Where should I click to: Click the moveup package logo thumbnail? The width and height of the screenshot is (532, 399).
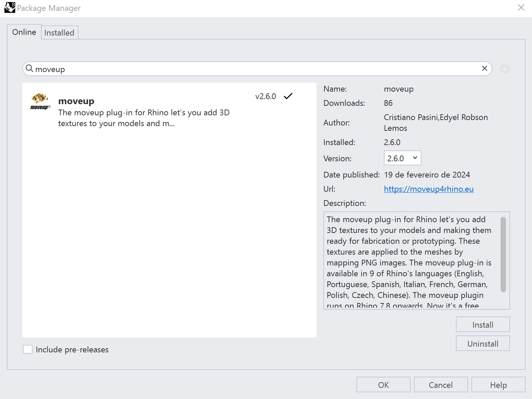point(40,101)
